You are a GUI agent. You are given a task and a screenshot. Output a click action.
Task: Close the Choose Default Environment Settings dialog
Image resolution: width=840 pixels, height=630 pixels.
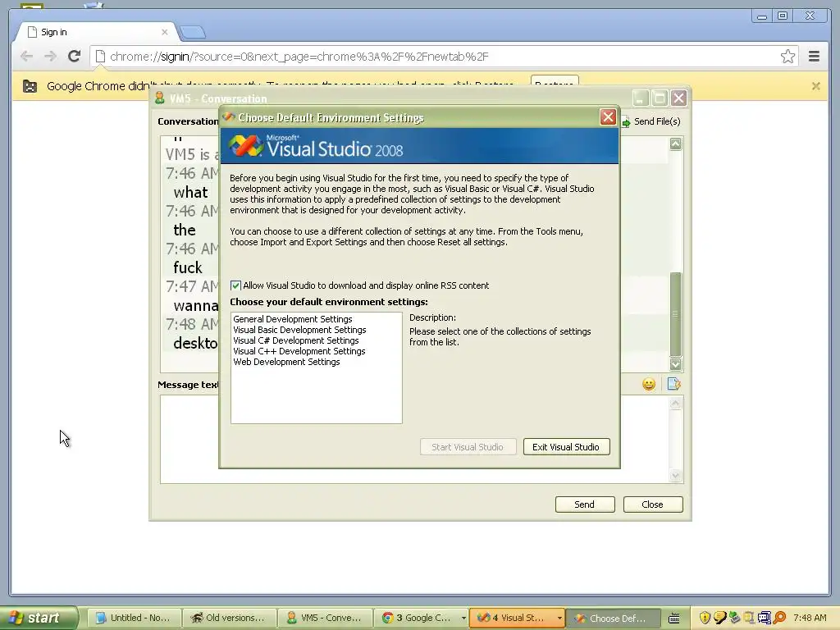[608, 116]
